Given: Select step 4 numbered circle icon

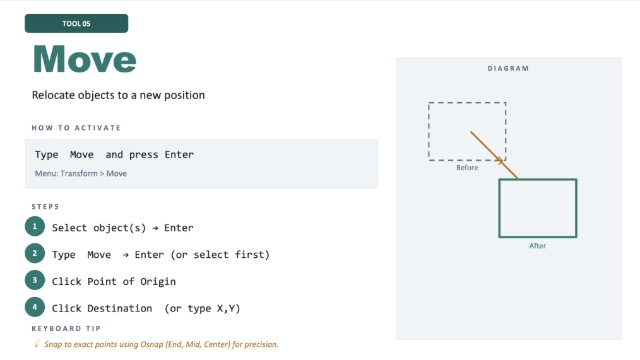Looking at the screenshot, I should 35,307.
